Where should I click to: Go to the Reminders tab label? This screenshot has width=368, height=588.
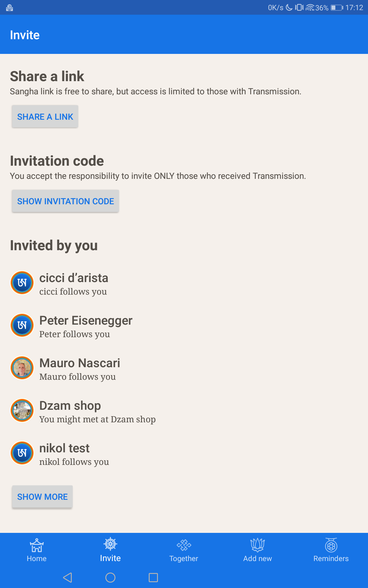point(331,559)
